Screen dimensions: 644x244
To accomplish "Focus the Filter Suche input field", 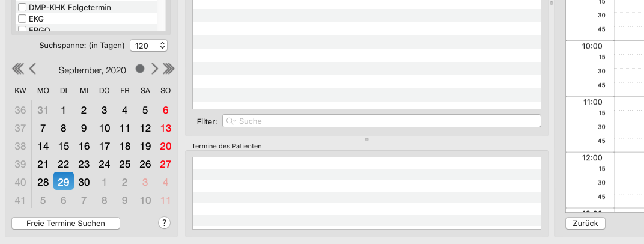I will point(381,121).
